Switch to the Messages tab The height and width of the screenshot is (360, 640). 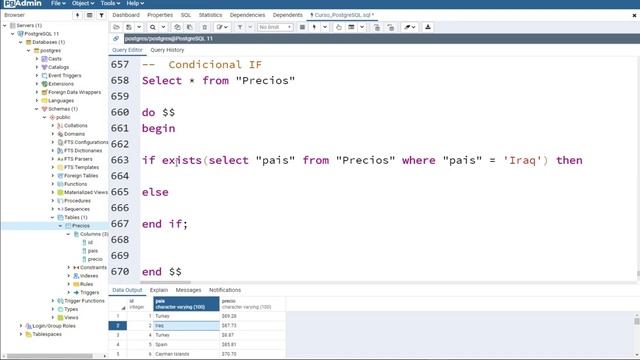(188, 290)
